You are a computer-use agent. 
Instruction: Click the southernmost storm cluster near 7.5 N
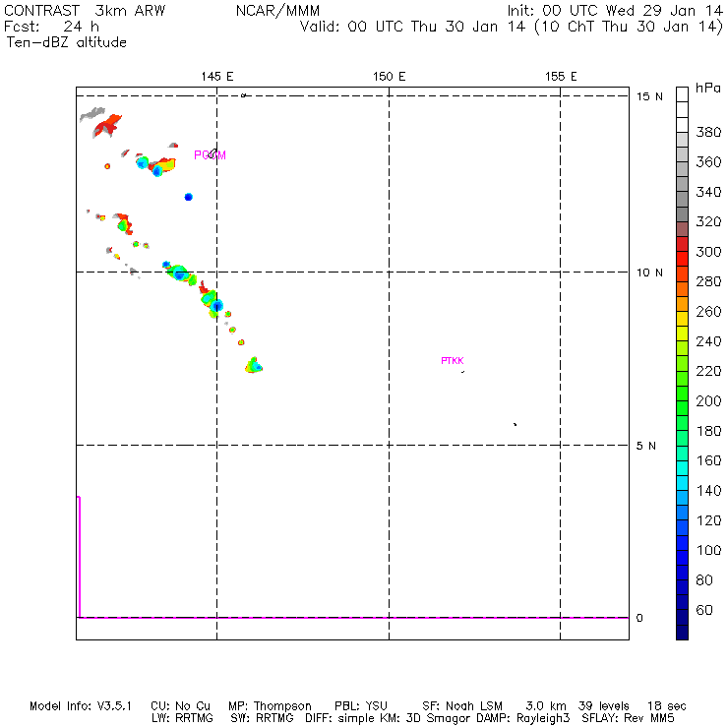click(254, 365)
